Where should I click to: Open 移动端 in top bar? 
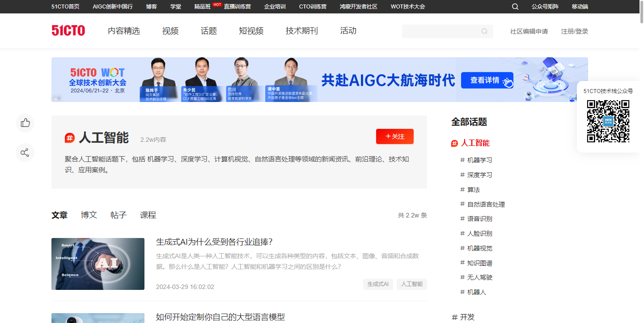coord(580,7)
